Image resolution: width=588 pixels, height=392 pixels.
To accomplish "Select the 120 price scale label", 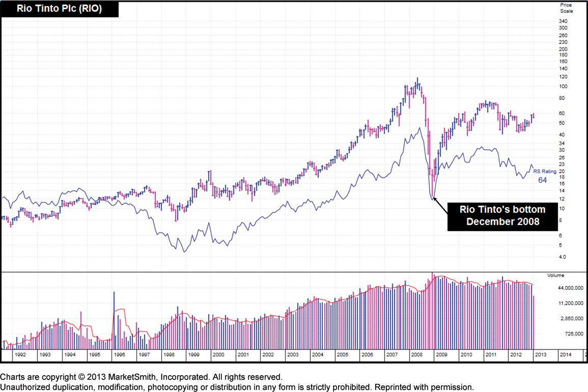I will (563, 77).
